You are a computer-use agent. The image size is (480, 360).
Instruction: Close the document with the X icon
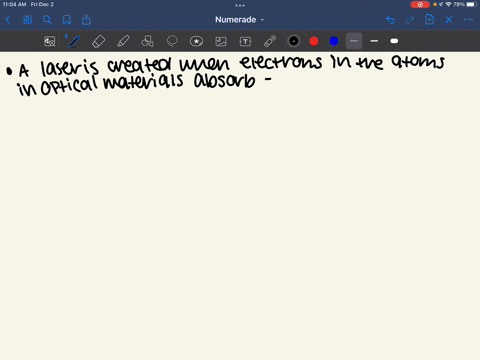tap(449, 20)
